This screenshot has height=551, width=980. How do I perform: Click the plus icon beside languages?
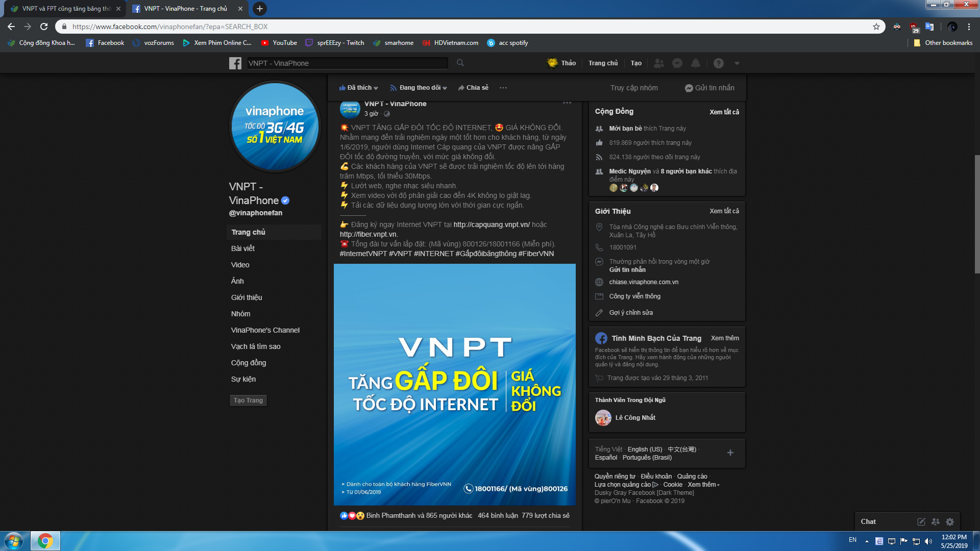(730, 453)
